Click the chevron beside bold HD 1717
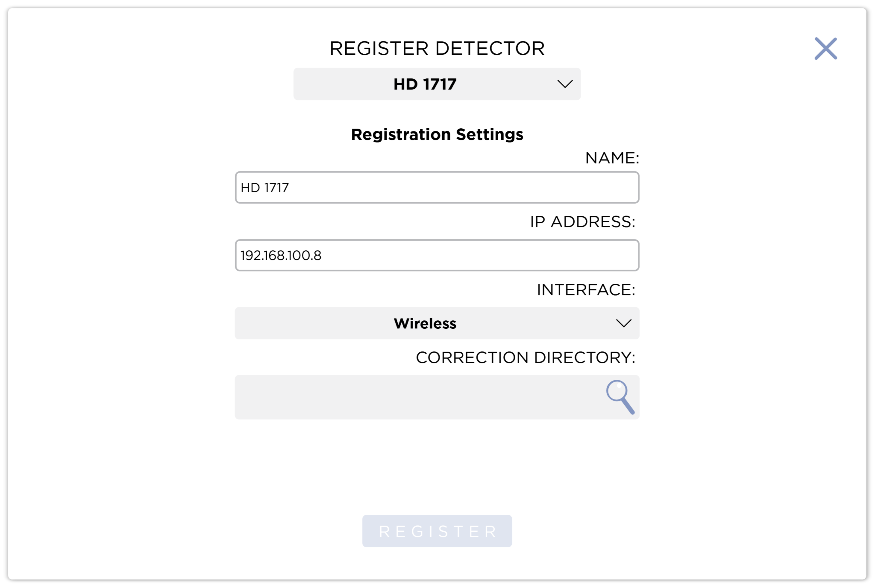875x588 pixels. coord(565,84)
